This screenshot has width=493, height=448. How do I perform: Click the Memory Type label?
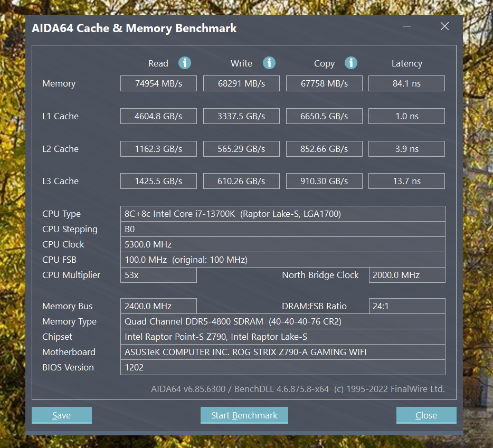coord(69,321)
